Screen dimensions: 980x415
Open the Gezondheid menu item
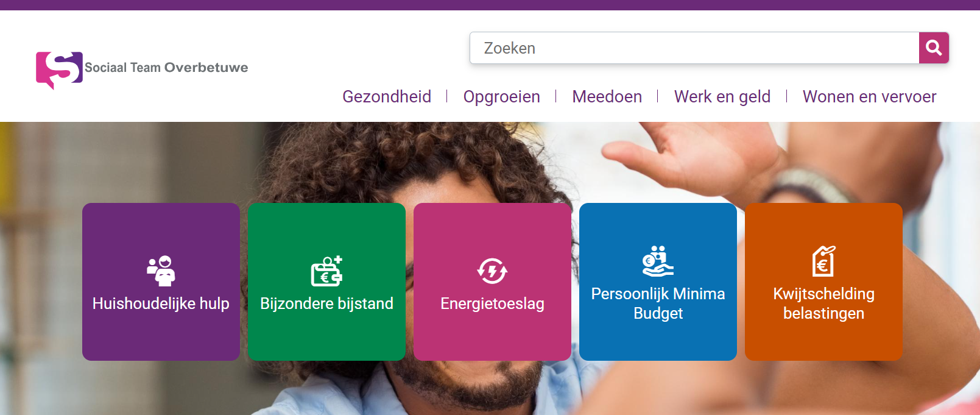point(387,96)
